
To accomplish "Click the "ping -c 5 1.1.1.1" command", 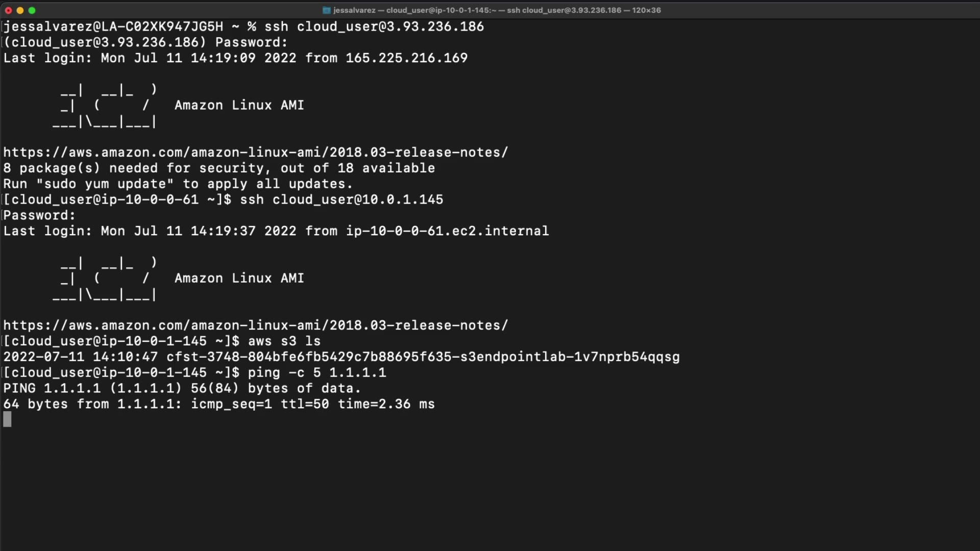I will click(316, 373).
